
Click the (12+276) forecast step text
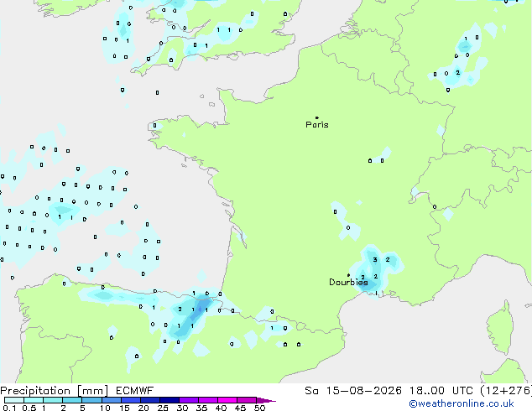tap(506, 391)
